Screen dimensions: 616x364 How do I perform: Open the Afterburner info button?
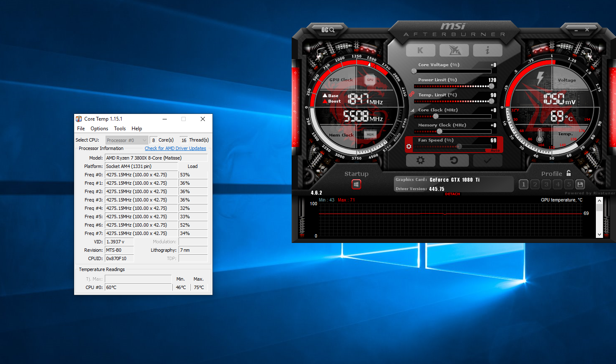487,50
